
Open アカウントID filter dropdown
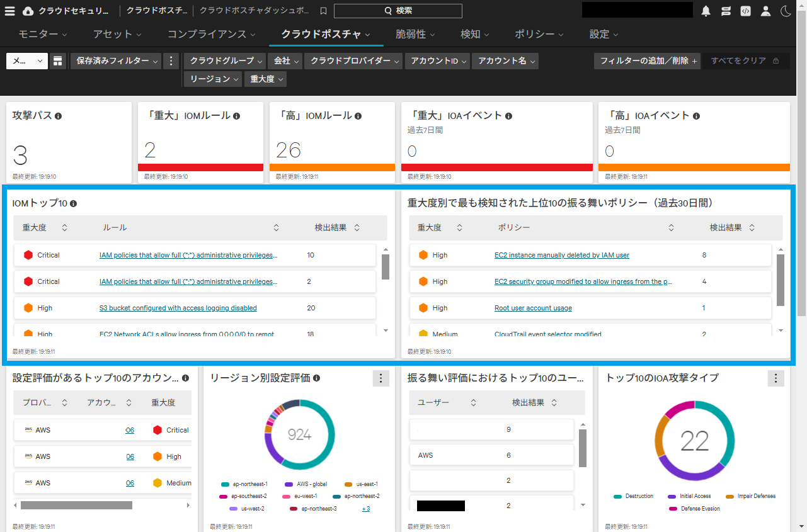(x=438, y=61)
